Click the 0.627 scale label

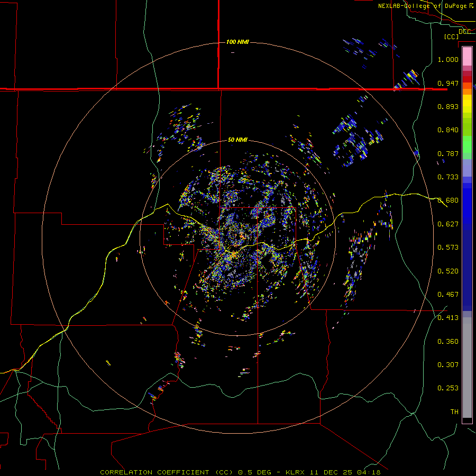tap(448, 224)
